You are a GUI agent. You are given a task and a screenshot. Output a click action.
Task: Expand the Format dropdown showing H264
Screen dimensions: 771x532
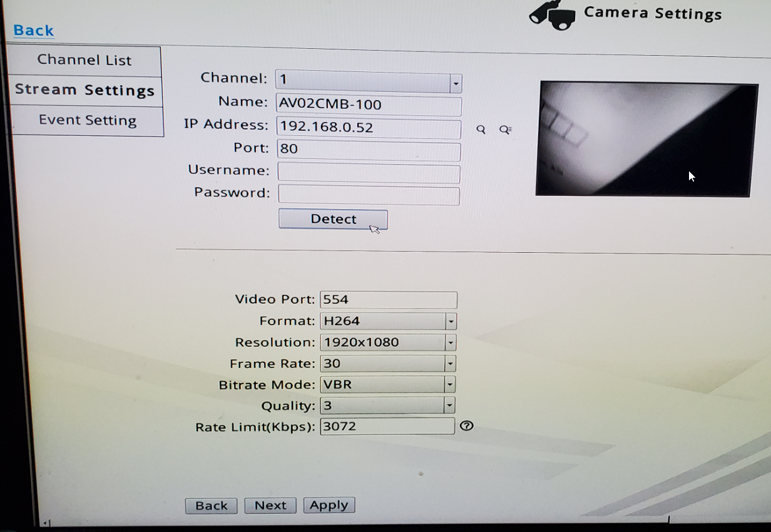tap(388, 321)
